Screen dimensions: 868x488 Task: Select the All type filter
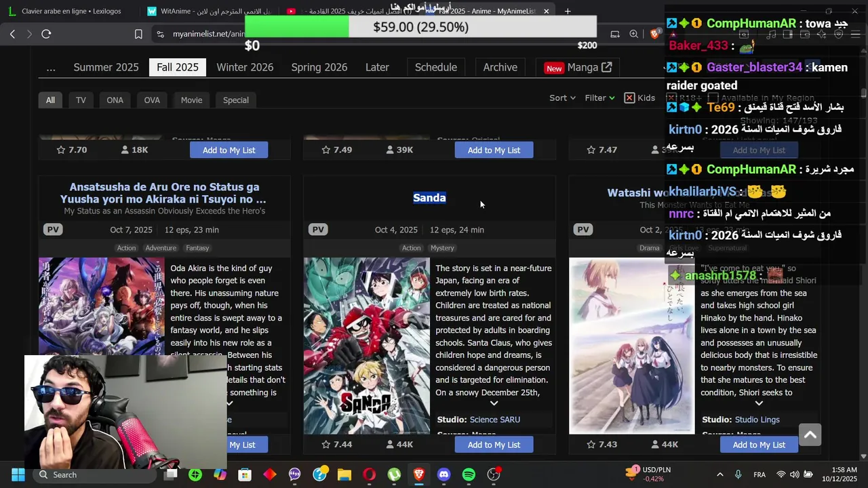click(x=50, y=100)
